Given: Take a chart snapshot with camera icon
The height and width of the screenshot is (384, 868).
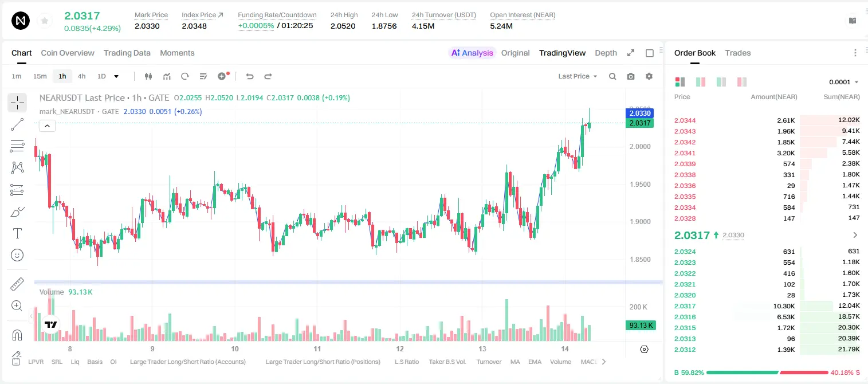Looking at the screenshot, I should click(x=631, y=76).
